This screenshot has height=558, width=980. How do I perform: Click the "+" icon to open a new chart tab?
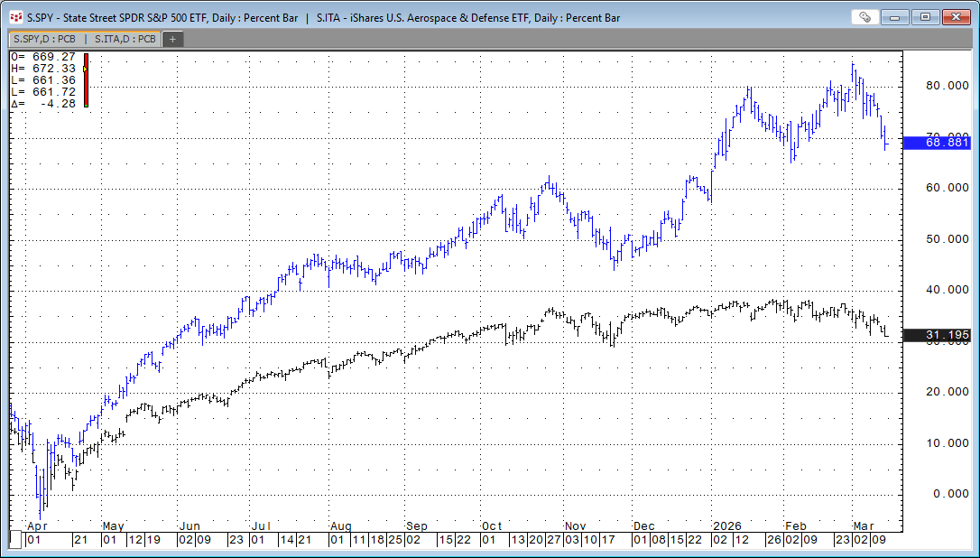[x=171, y=39]
